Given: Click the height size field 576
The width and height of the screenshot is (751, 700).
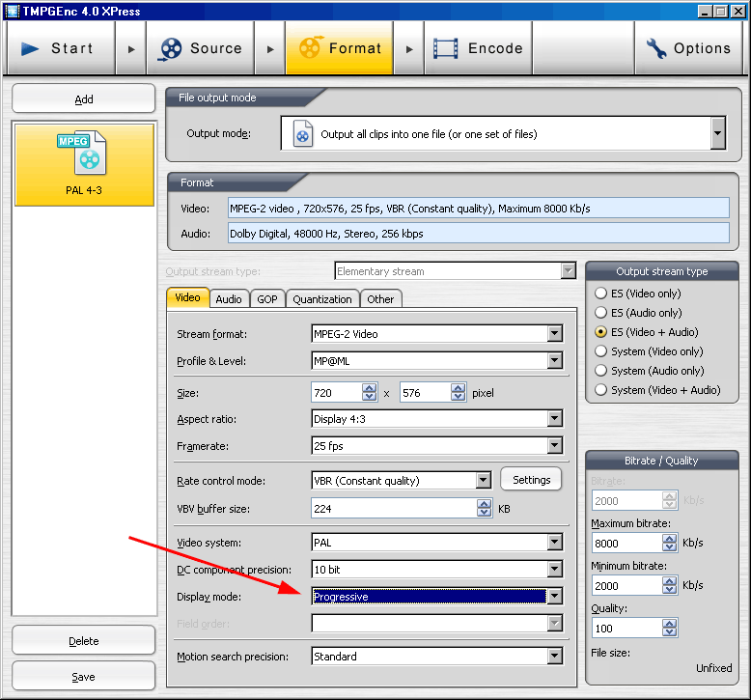Looking at the screenshot, I should point(426,392).
